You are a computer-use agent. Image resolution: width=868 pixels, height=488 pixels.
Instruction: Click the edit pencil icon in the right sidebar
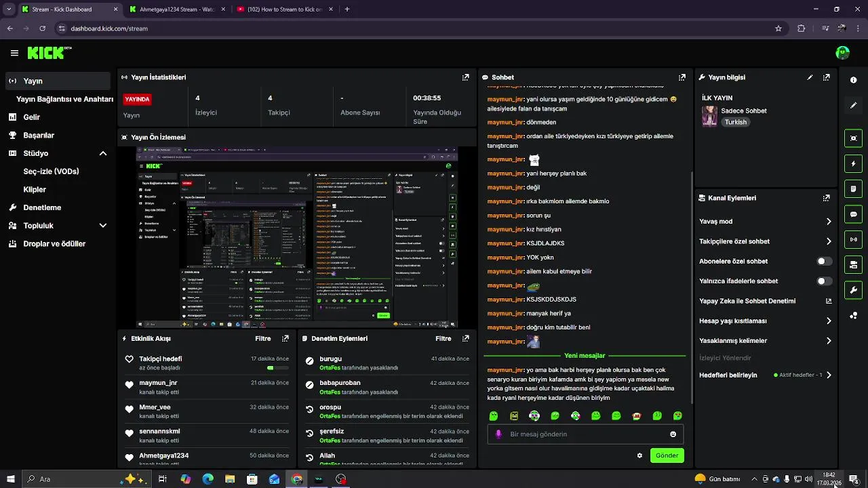(x=853, y=106)
